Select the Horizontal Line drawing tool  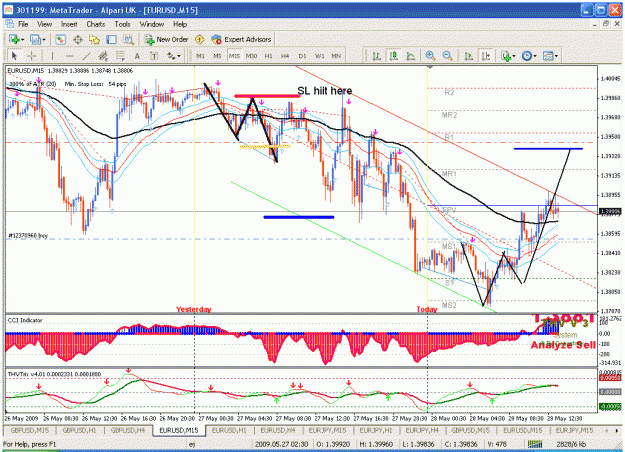coord(69,56)
